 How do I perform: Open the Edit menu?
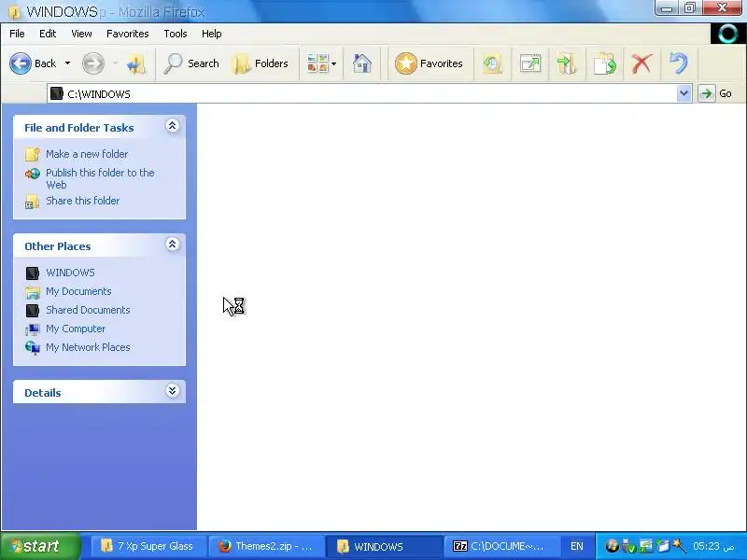(48, 34)
